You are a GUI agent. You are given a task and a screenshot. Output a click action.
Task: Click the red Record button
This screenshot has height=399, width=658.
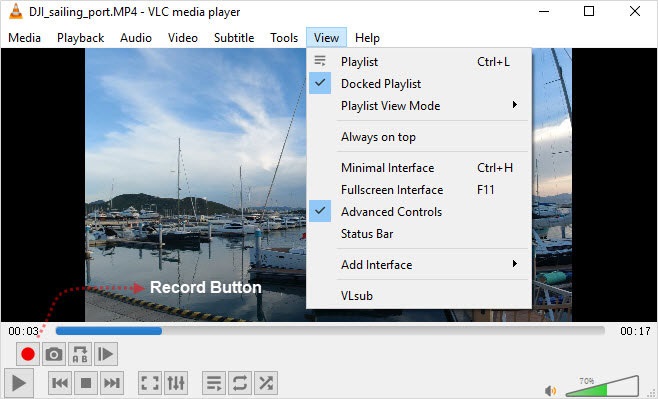tap(28, 354)
